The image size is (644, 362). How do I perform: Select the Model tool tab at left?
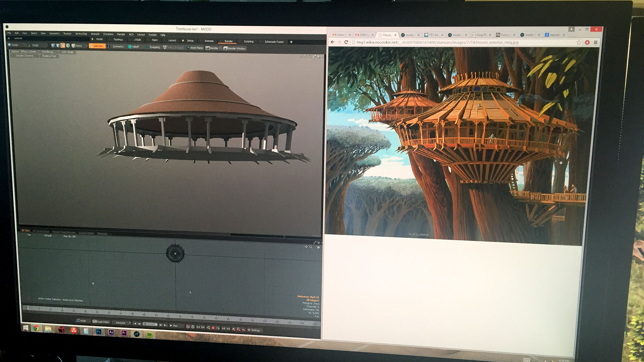15,45
